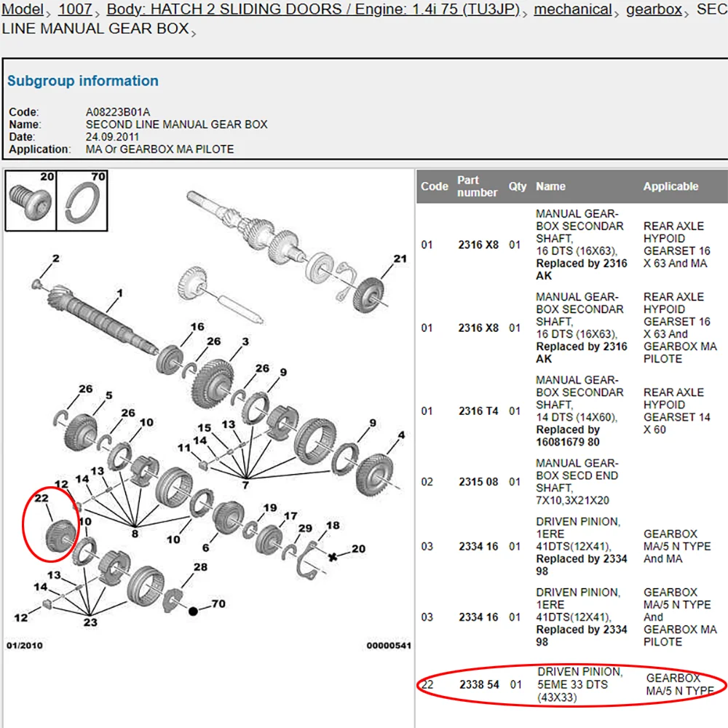Navigate to the mechanical breadcrumb link
This screenshot has width=728, height=728.
(572, 9)
